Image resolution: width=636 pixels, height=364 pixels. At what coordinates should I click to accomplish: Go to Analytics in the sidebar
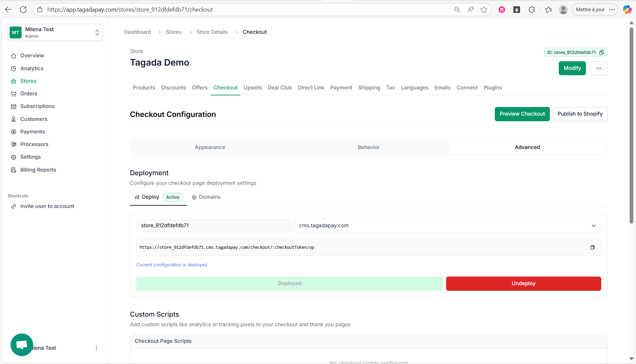click(32, 69)
